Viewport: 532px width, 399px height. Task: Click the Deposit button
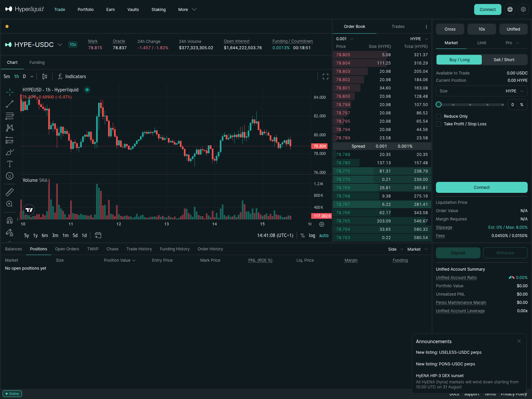pos(458,253)
